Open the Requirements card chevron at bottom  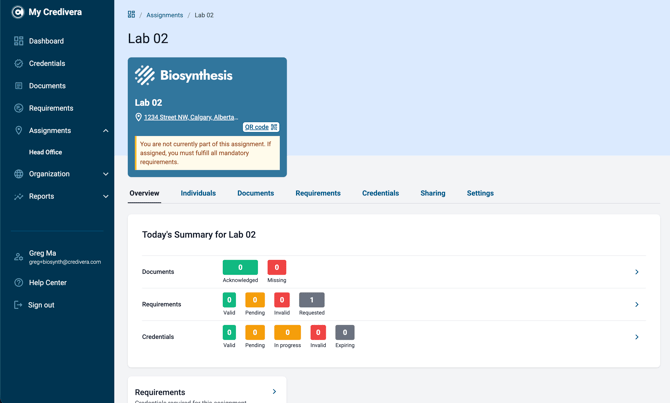click(274, 391)
